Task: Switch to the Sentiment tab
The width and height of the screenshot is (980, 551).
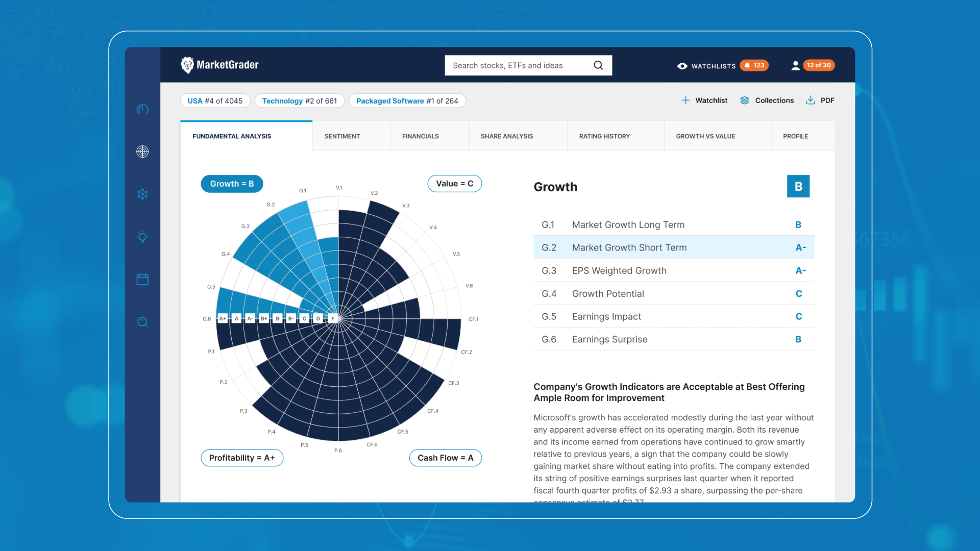Action: [342, 136]
